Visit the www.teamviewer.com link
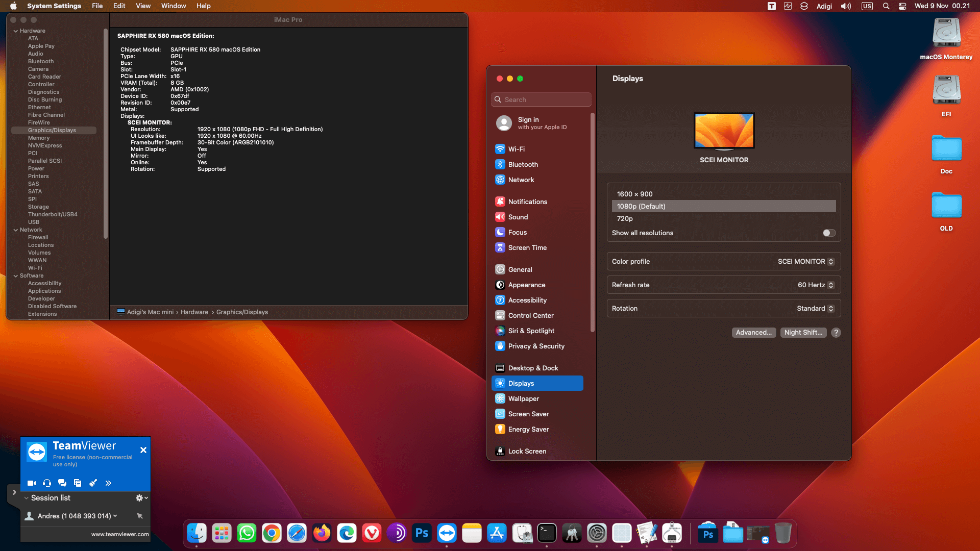 [x=119, y=534]
